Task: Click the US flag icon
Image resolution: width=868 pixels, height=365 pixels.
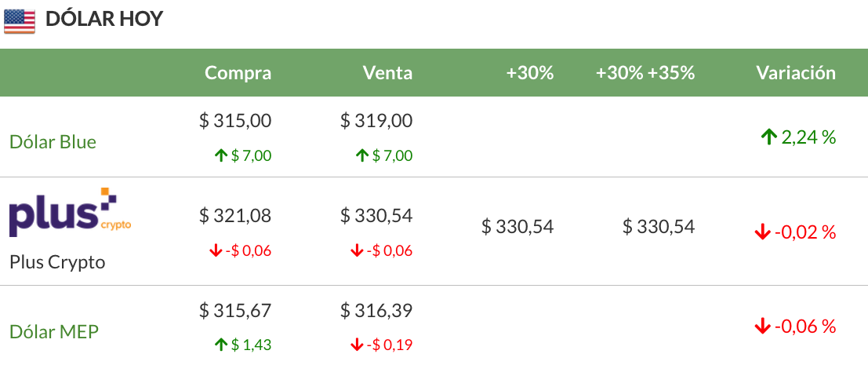Action: click(x=20, y=20)
